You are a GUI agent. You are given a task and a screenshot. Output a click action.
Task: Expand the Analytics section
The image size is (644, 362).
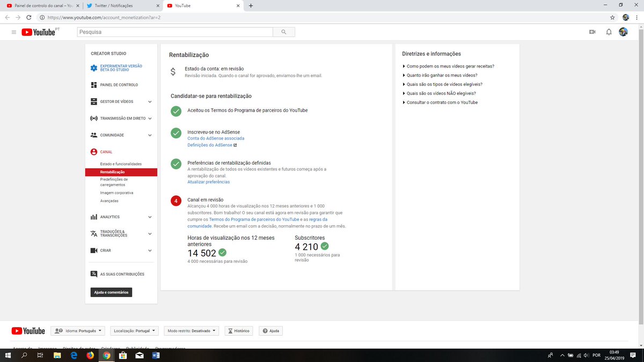[x=150, y=217]
